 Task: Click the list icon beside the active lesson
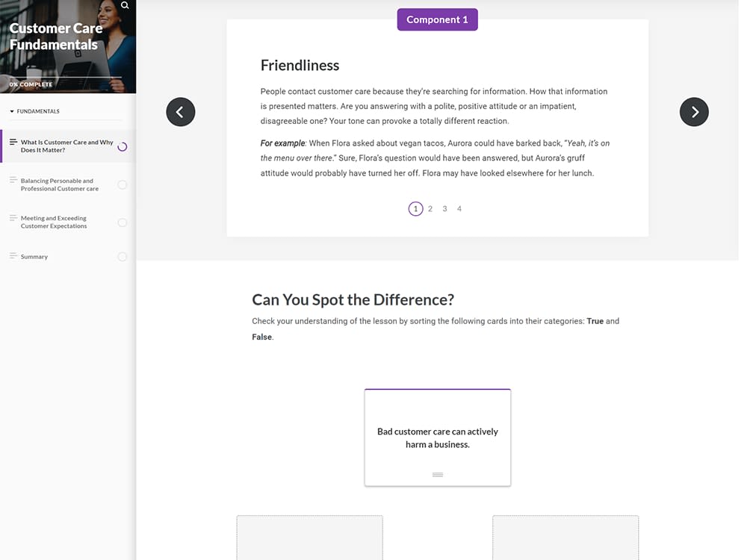(12, 143)
